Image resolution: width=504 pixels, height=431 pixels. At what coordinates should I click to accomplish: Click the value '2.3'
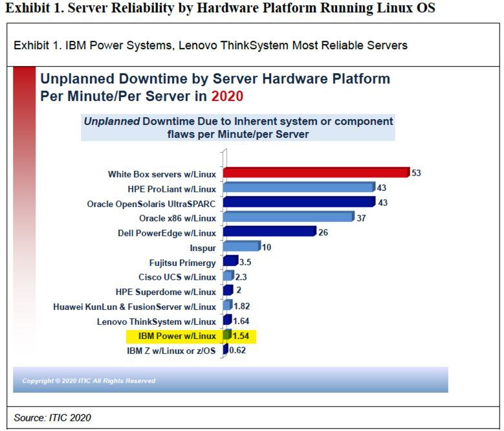[x=241, y=277]
